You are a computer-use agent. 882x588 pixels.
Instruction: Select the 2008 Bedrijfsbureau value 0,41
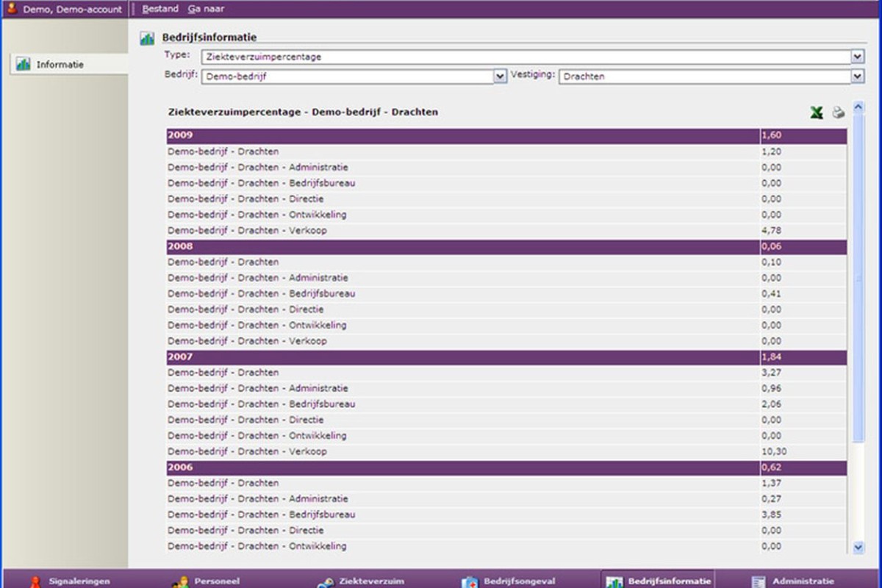[x=772, y=293]
